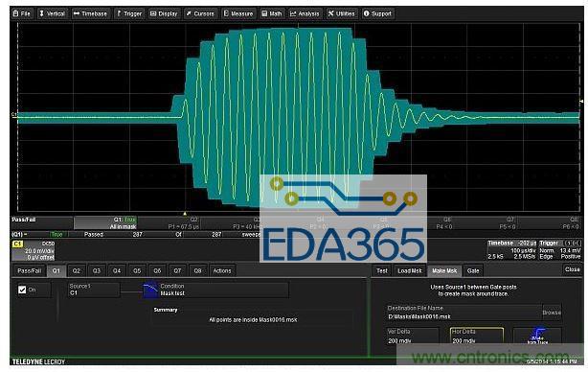Open the Measure menu
The height and width of the screenshot is (372, 588).
(238, 13)
